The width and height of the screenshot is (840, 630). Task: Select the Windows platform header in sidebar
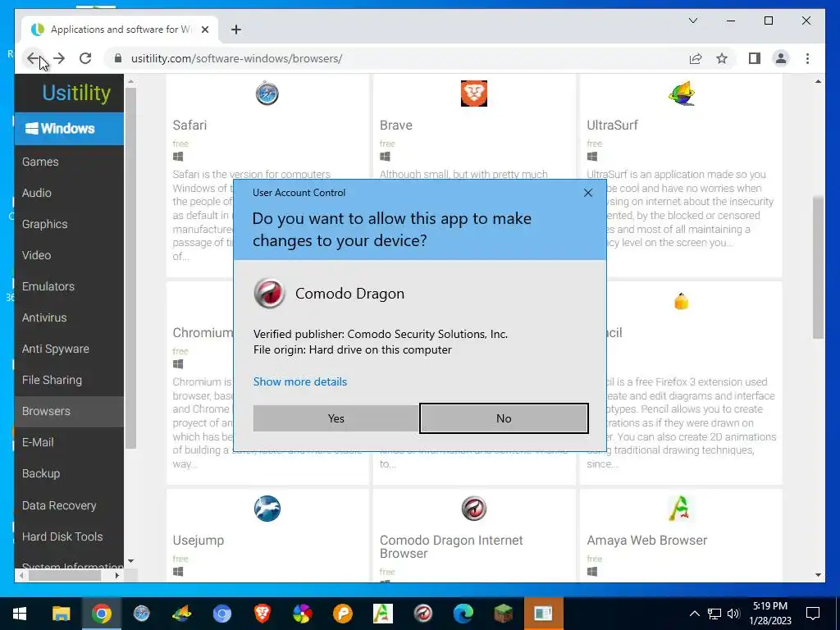point(69,129)
